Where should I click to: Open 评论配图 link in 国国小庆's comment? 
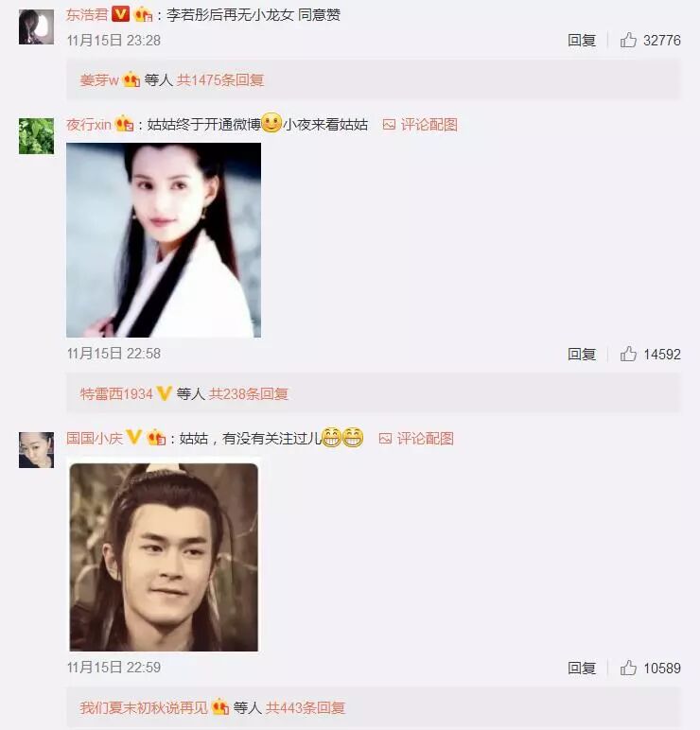[x=416, y=438]
